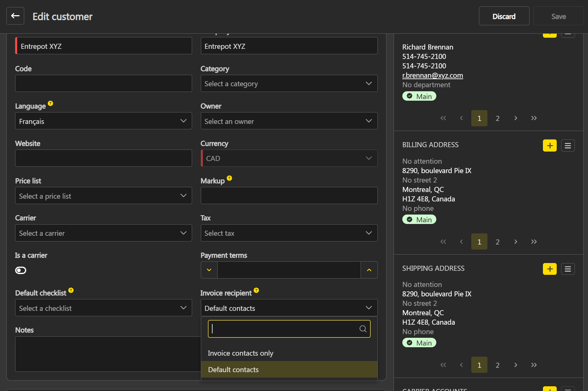Click the invoice recipient search box
Viewport: 588px width, 391px height.
click(x=289, y=329)
